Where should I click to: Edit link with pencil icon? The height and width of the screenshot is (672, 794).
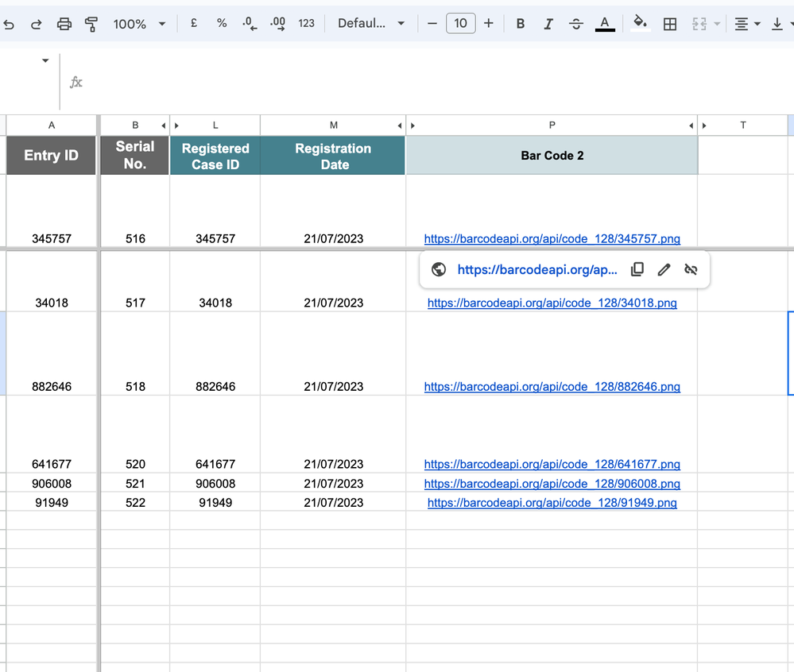[x=664, y=270]
